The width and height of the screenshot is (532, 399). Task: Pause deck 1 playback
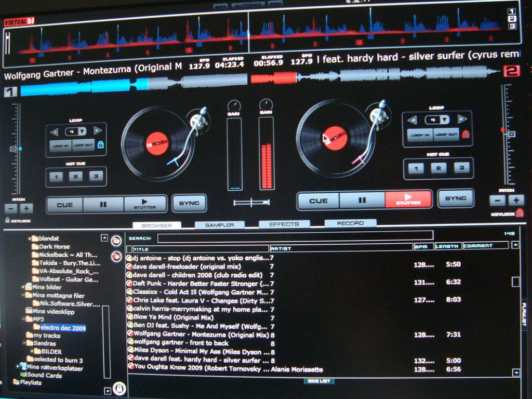coord(103,204)
